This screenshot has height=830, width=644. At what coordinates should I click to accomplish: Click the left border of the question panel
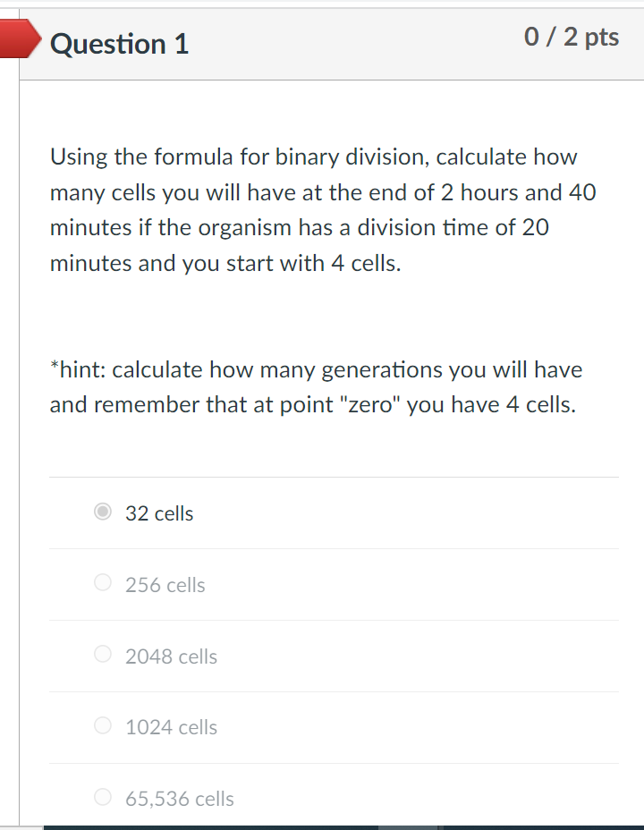(21, 447)
